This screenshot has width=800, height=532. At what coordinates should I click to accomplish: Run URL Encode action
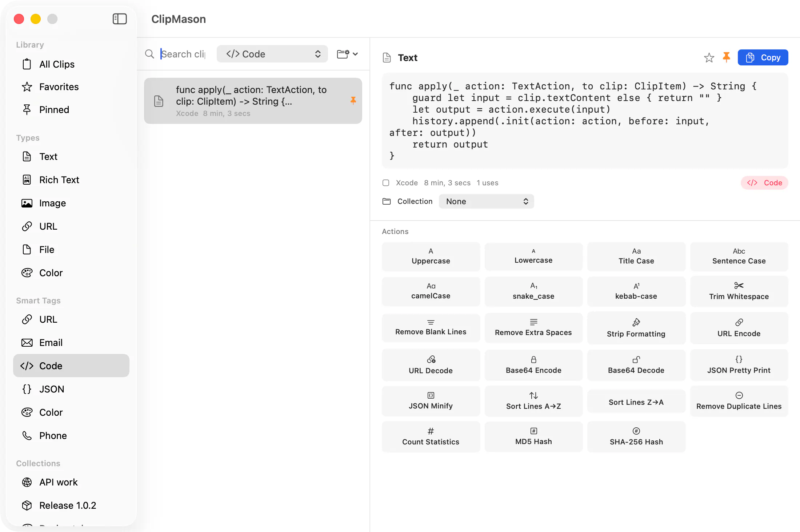(x=739, y=328)
